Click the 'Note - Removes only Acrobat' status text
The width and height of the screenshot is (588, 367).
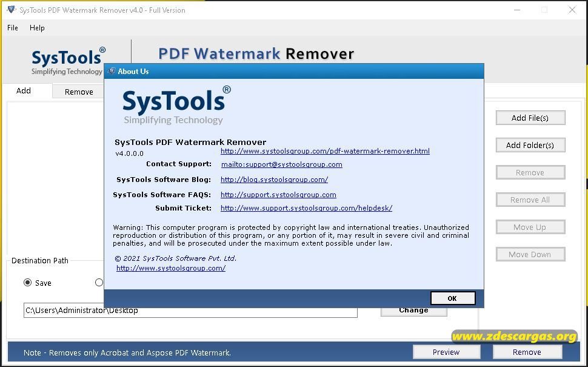tap(127, 352)
